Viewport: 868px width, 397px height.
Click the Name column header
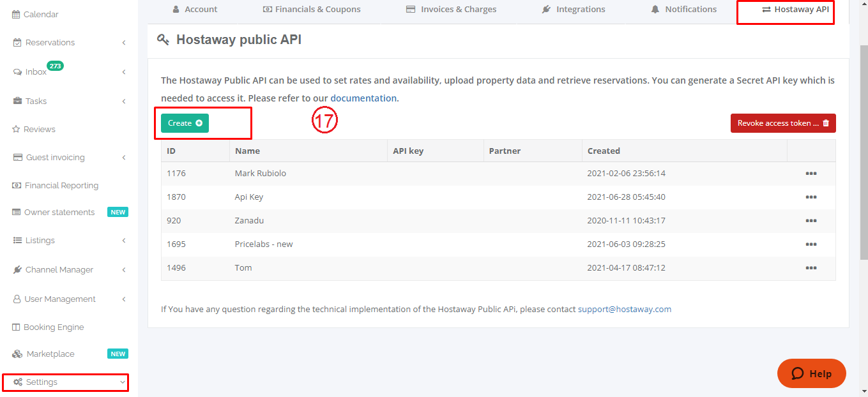coord(308,151)
